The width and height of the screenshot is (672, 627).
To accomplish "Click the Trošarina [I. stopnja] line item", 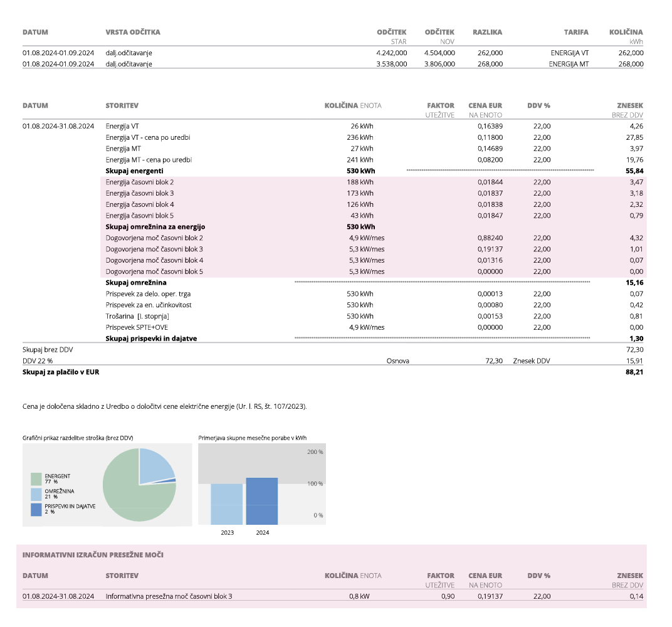I will click(137, 316).
